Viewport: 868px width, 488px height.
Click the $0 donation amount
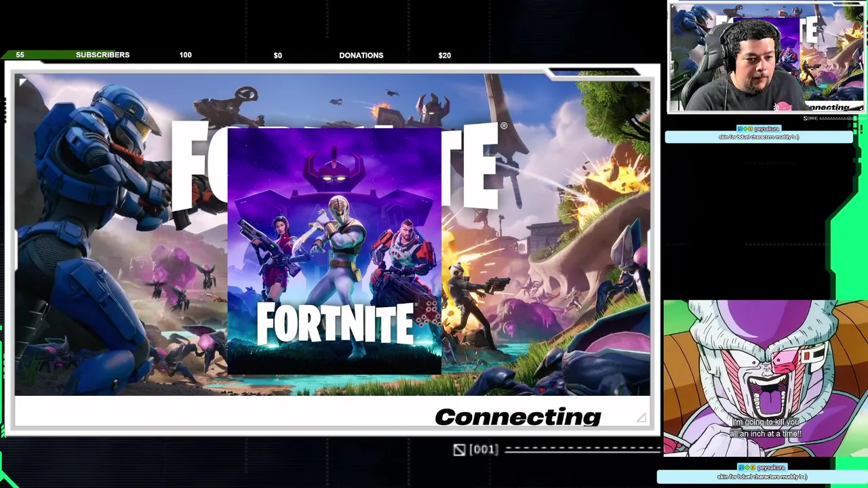pyautogui.click(x=277, y=56)
